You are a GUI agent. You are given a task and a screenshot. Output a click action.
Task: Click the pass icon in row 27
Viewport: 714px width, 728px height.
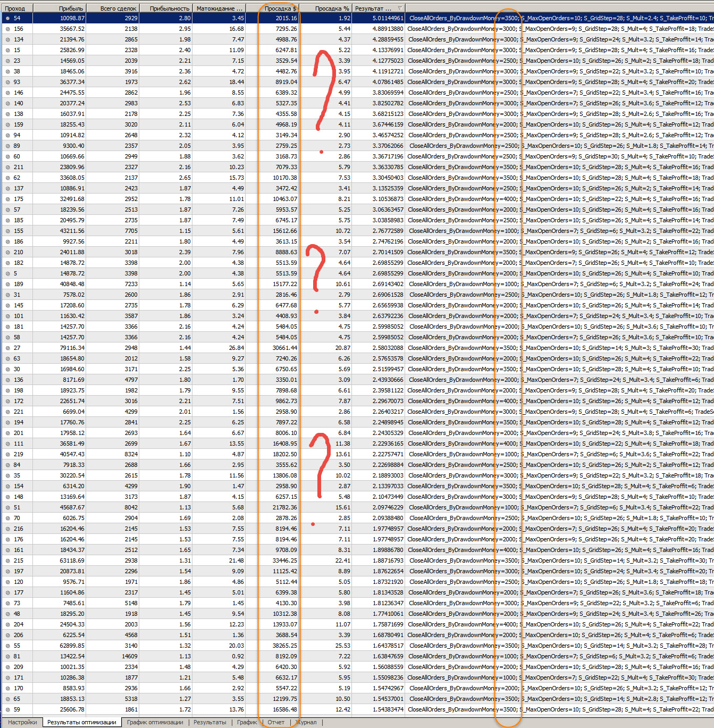tap(7, 348)
